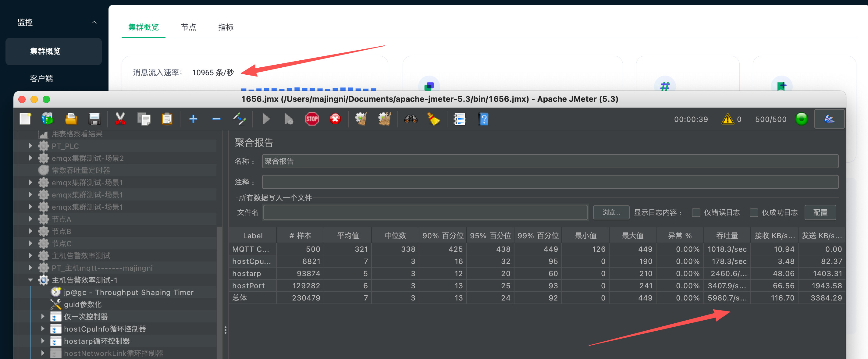Click the 文件名 input field
Image resolution: width=868 pixels, height=359 pixels.
425,212
